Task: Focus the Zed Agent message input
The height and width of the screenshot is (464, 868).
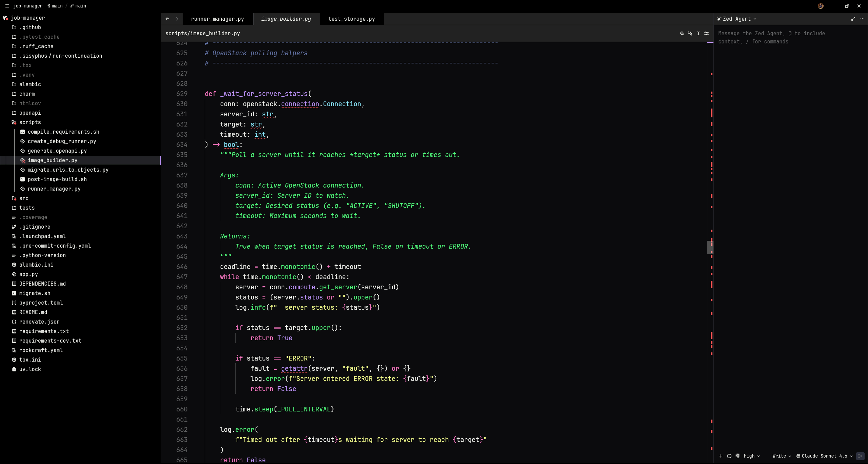Action: coord(790,37)
